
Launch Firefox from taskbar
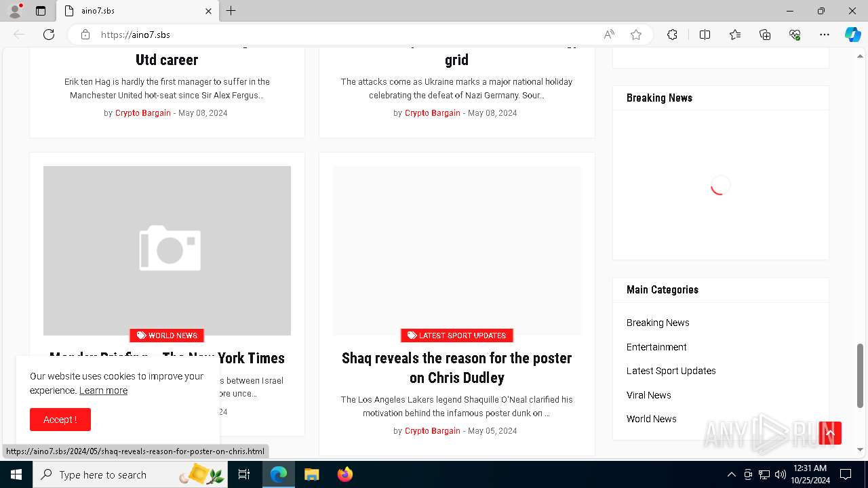(344, 474)
